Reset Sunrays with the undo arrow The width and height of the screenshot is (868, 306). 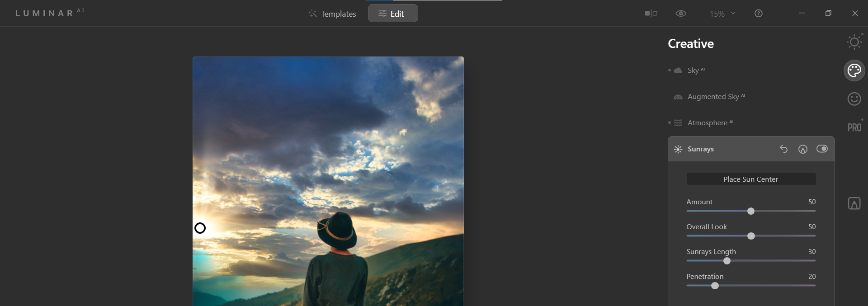783,149
